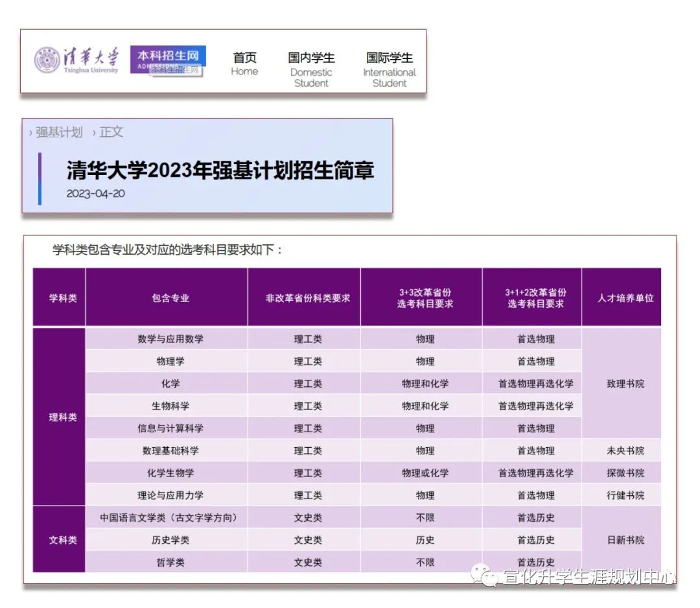Click the 理论与应用力学 major cell
This screenshot has width=700, height=608.
tap(166, 495)
